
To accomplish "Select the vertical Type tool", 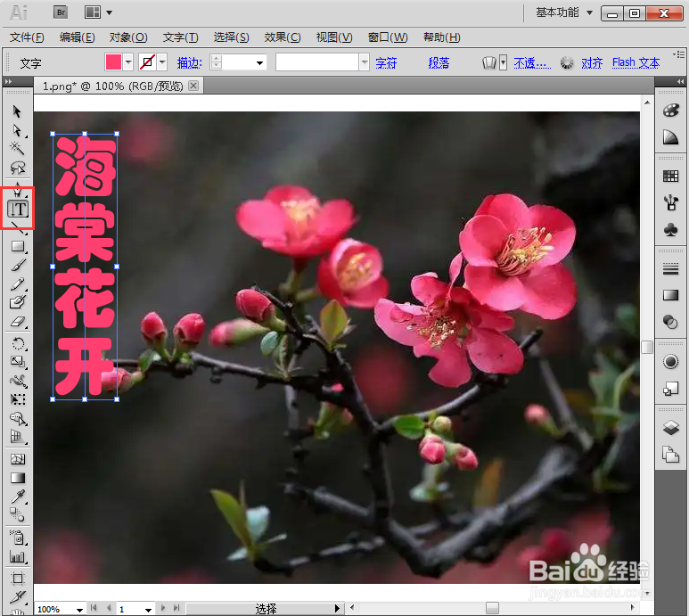I will (x=18, y=209).
